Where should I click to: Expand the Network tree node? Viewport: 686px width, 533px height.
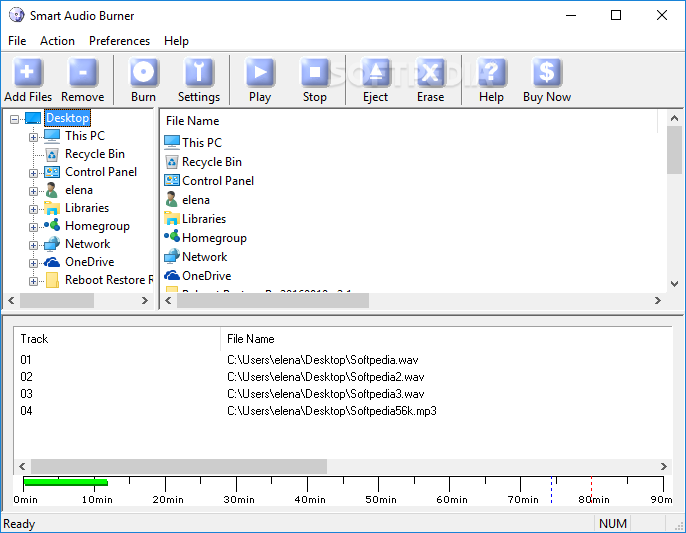point(33,245)
